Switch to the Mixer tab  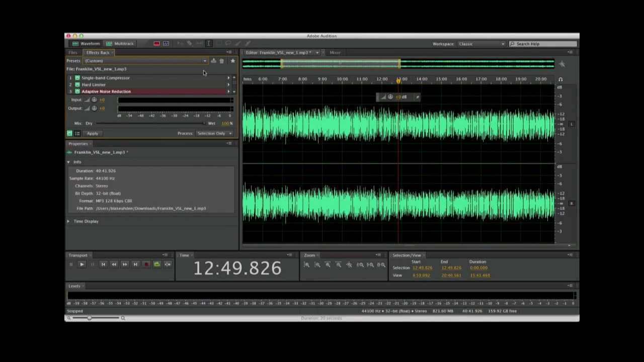(335, 52)
